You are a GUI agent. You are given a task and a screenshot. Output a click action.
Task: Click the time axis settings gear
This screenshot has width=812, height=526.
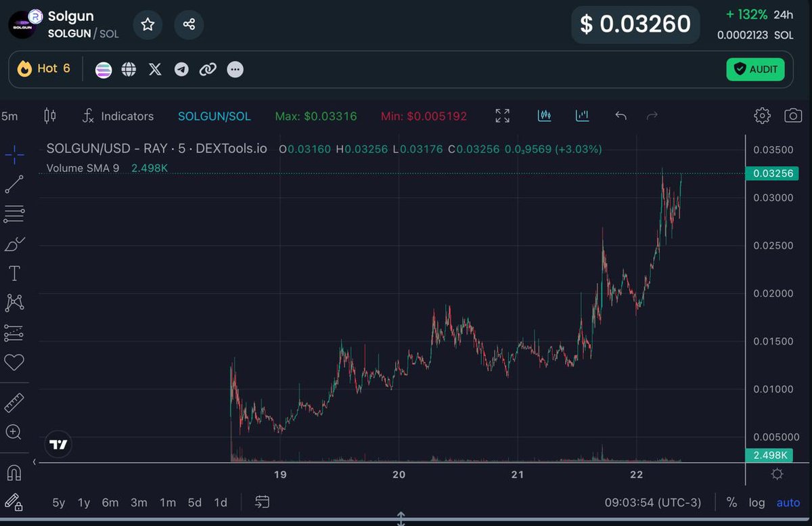click(x=777, y=474)
